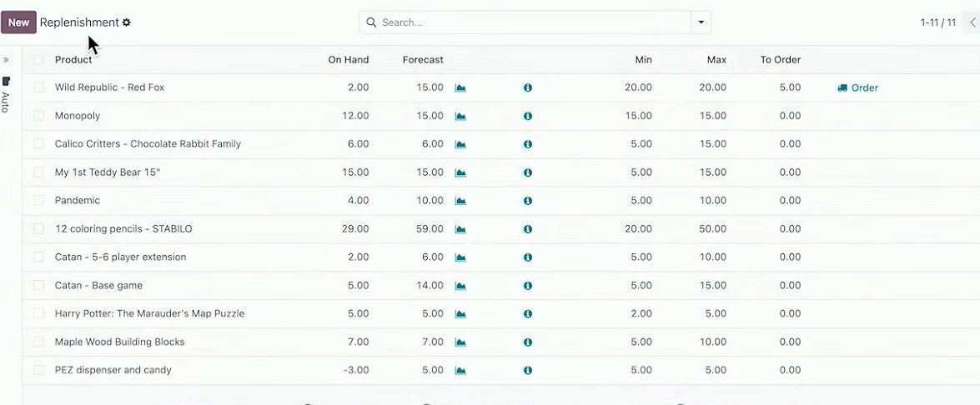Open forecast graph for Monopoly
Viewport: 980px width, 405px height.
click(x=460, y=116)
